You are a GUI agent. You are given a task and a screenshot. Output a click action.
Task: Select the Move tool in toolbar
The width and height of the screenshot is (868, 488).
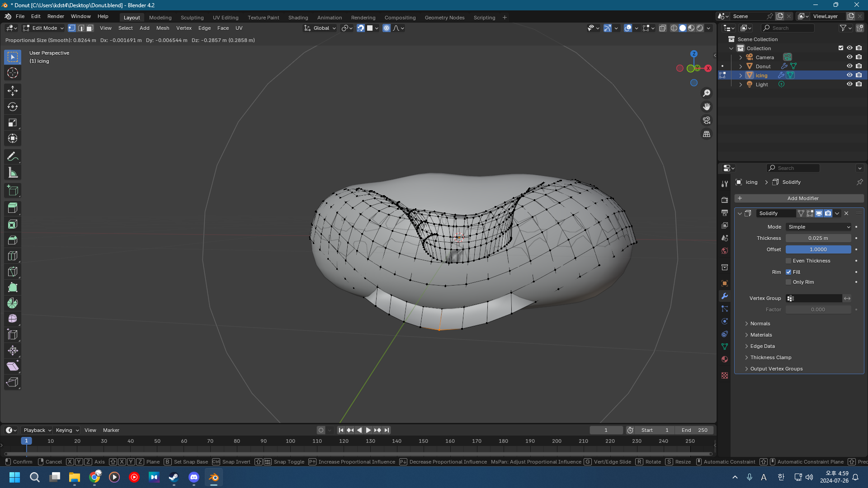12,91
